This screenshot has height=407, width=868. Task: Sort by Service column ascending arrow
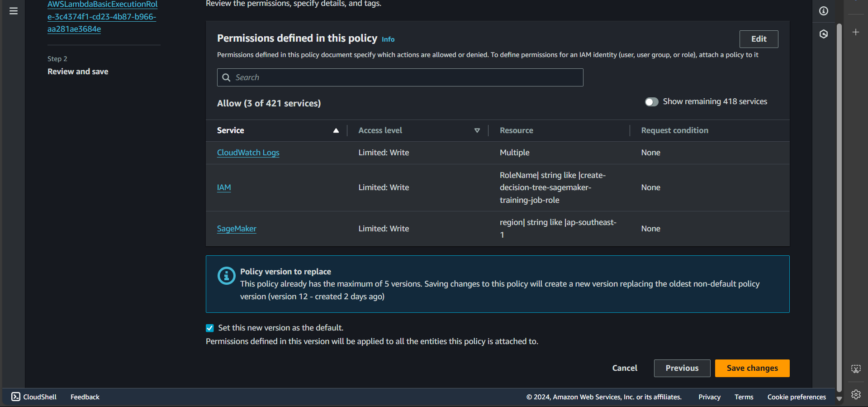click(336, 130)
